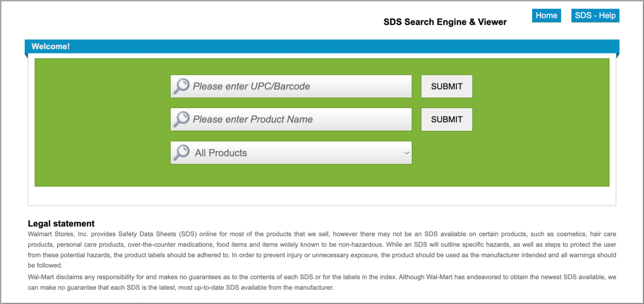Click the magnifier icon beside All Products
This screenshot has width=644, height=304.
point(181,152)
